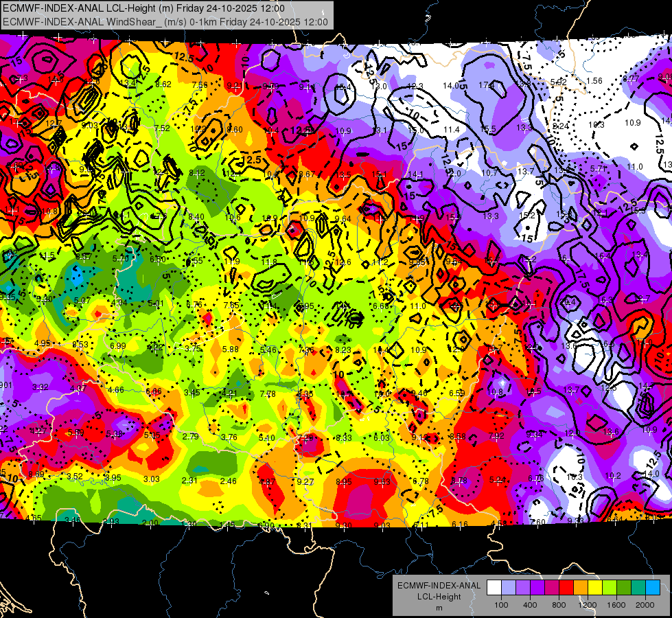This screenshot has height=618, width=672.
Task: Click the legend label 1600
Action: coord(616,605)
